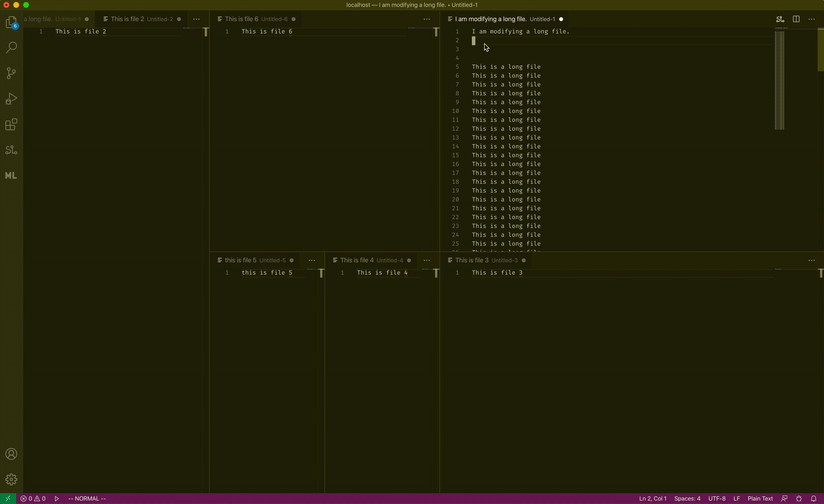Open the Manage gear icon
Screen dimensions: 824x504
point(11,479)
